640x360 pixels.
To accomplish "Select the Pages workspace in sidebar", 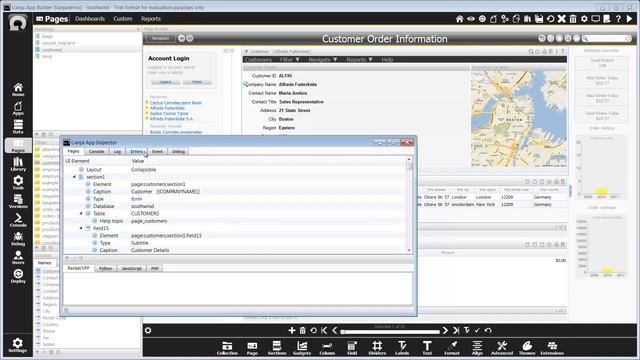I will pos(18,145).
